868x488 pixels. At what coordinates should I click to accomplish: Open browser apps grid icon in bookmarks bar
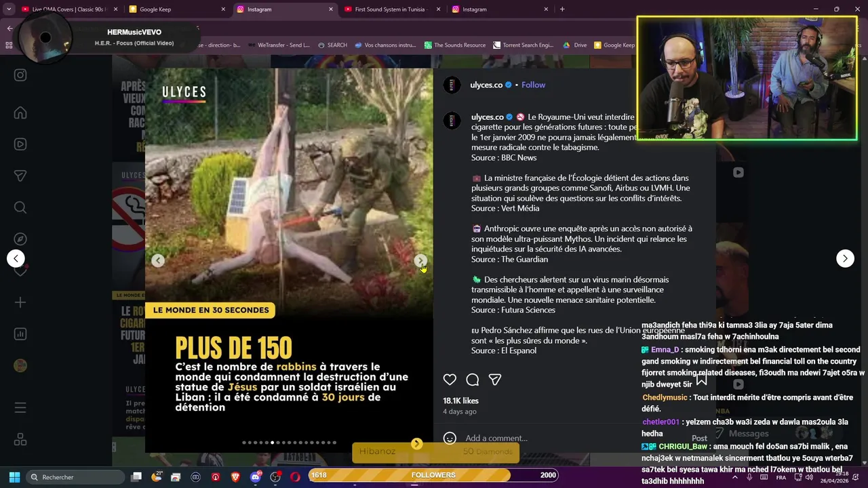tap(9, 45)
